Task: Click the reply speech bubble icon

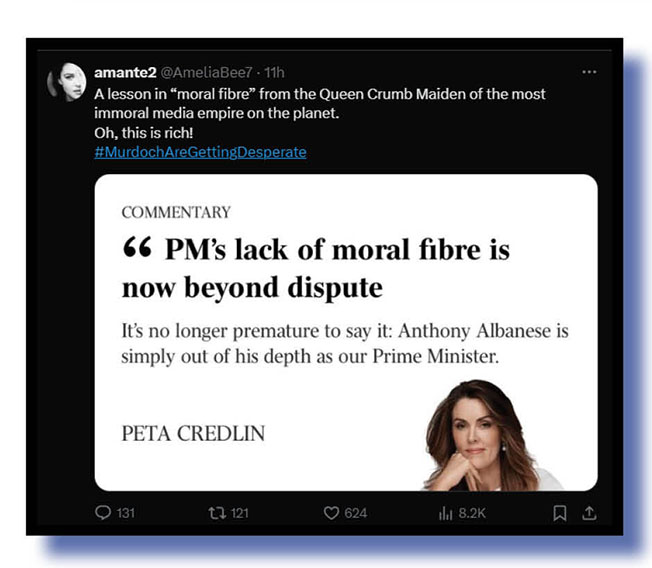Action: [x=103, y=513]
